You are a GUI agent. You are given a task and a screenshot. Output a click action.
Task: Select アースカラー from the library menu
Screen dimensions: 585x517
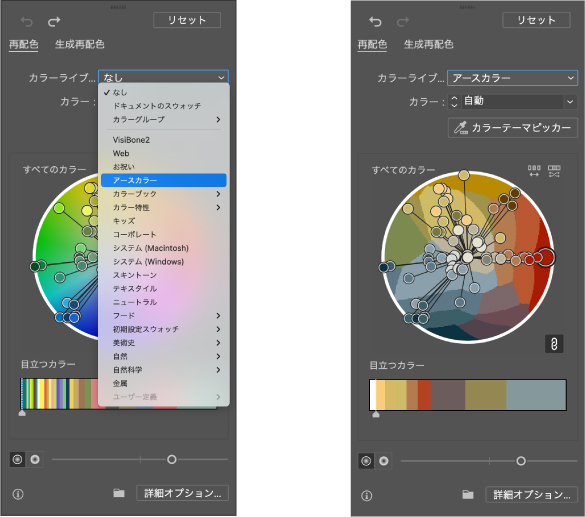click(163, 180)
